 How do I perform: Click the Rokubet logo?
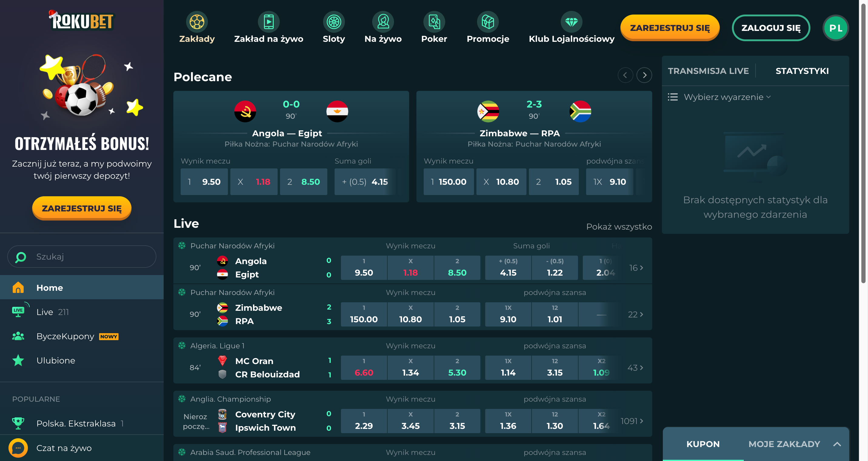[82, 21]
